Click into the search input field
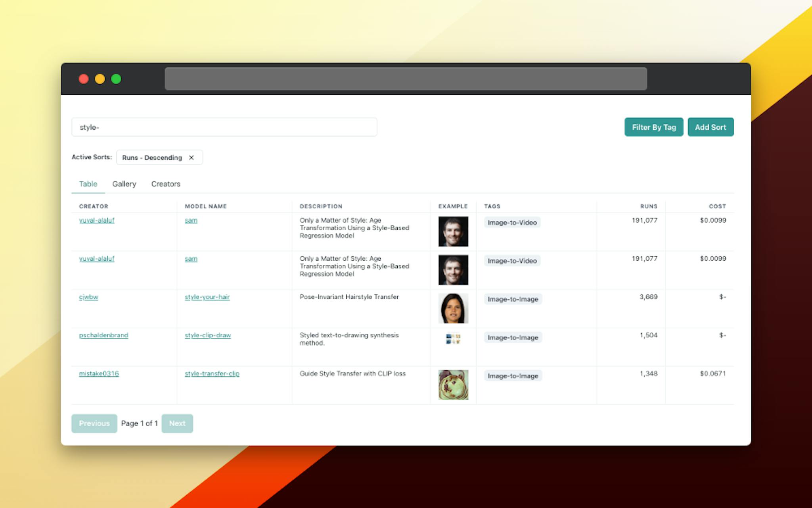This screenshot has height=508, width=812. pos(224,127)
